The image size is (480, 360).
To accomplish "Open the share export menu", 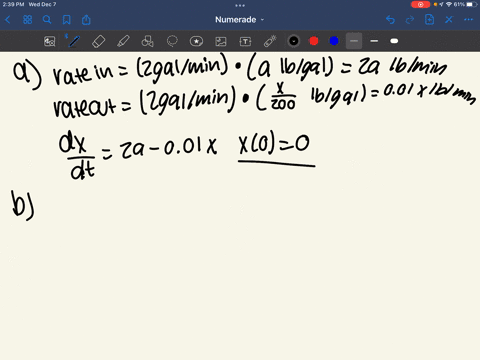I will [x=86, y=20].
